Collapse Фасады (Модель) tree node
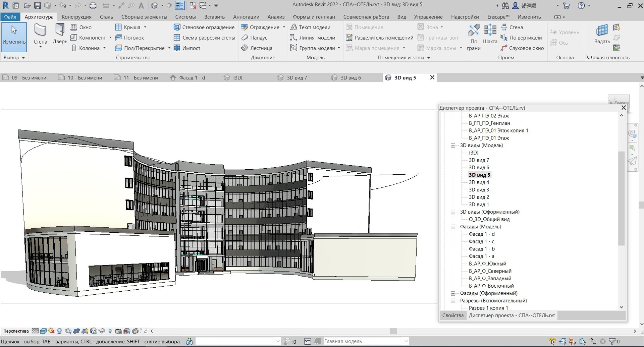This screenshot has height=347, width=644. pyautogui.click(x=453, y=227)
